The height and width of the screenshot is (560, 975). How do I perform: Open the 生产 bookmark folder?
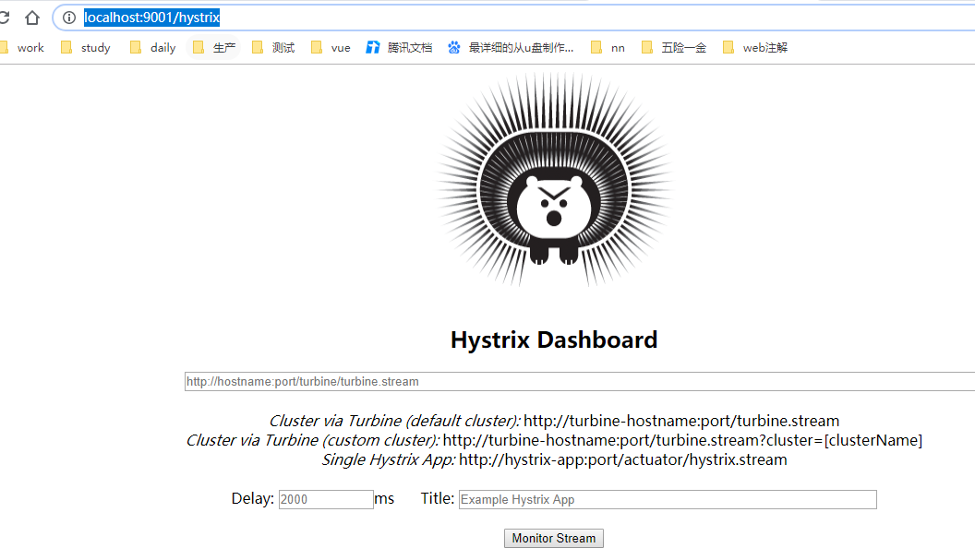coord(214,48)
